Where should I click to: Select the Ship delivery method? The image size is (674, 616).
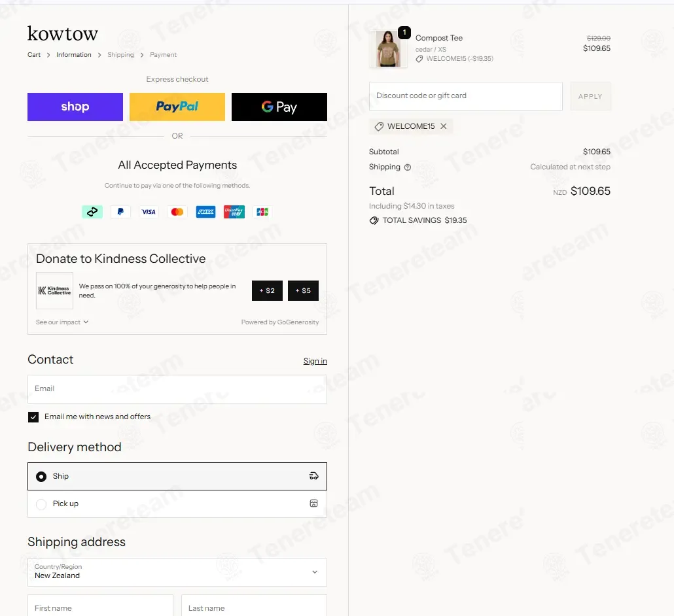177,477
